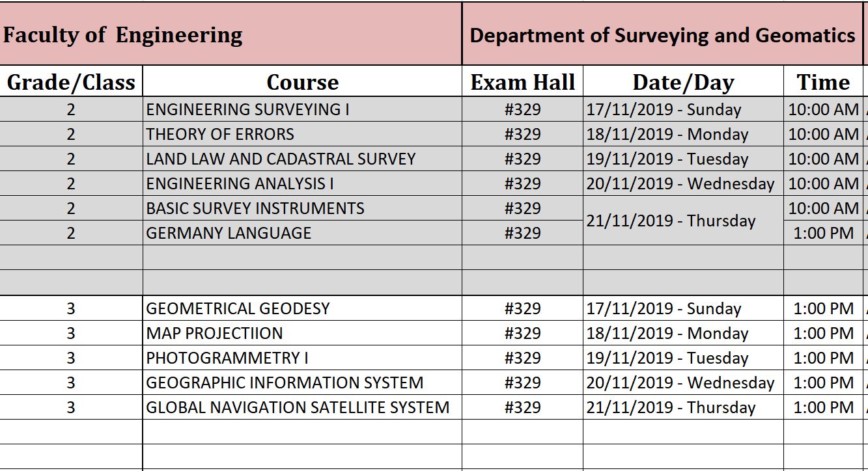Screen dimensions: 868x471
Task: Click the Faculty of Engineering header cell
Action: point(122,35)
